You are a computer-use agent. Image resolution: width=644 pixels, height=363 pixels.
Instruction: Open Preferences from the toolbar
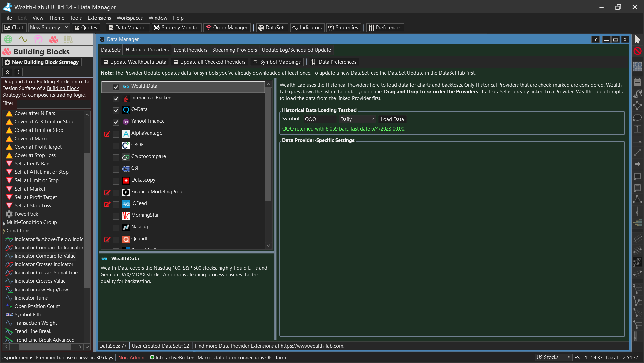385,28
